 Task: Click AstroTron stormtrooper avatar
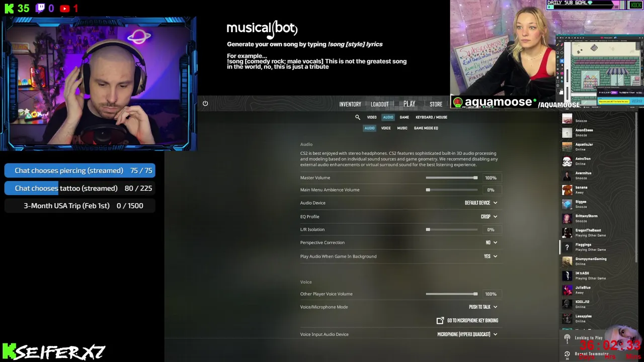click(567, 161)
